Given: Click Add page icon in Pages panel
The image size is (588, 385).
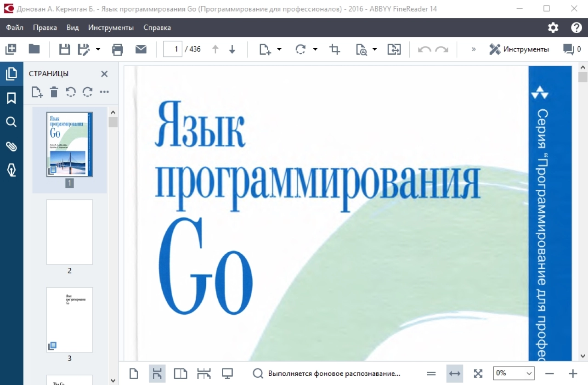Looking at the screenshot, I should click(x=37, y=92).
